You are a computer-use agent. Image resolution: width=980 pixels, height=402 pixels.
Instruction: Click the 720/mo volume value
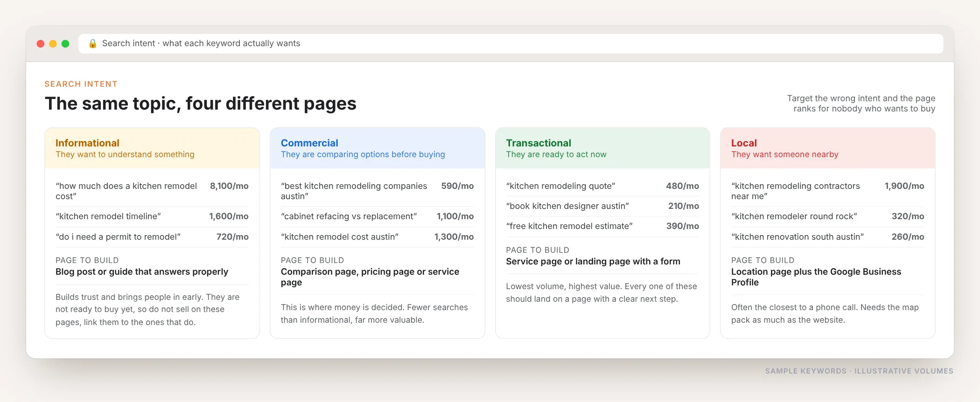[232, 236]
